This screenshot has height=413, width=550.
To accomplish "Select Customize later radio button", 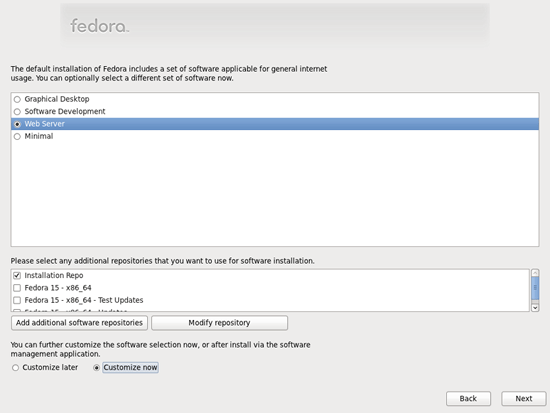I will [x=15, y=368].
